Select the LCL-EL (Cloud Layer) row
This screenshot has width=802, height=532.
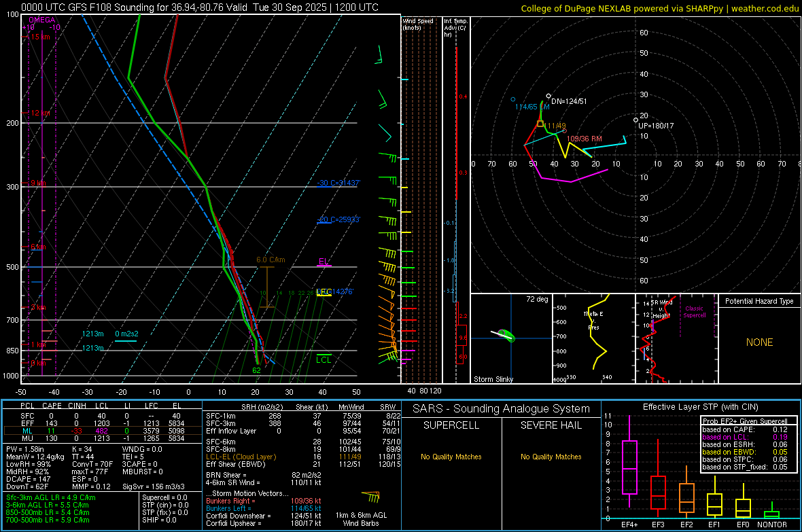click(x=303, y=457)
